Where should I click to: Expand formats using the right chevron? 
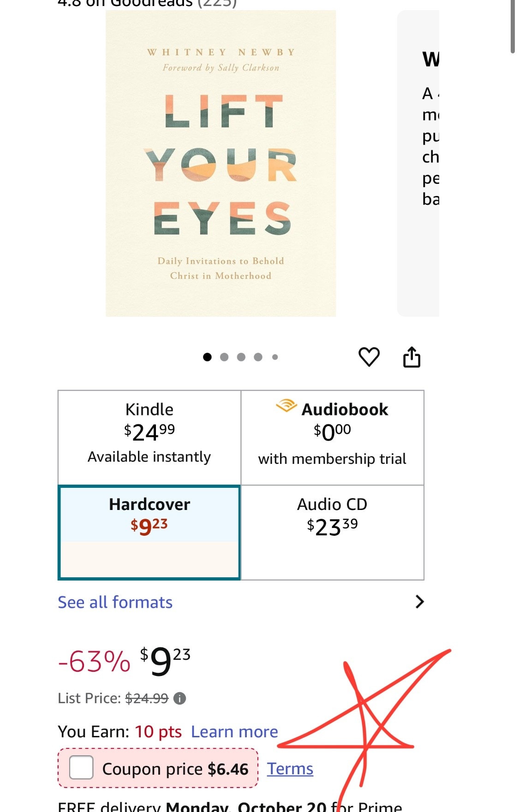(419, 602)
